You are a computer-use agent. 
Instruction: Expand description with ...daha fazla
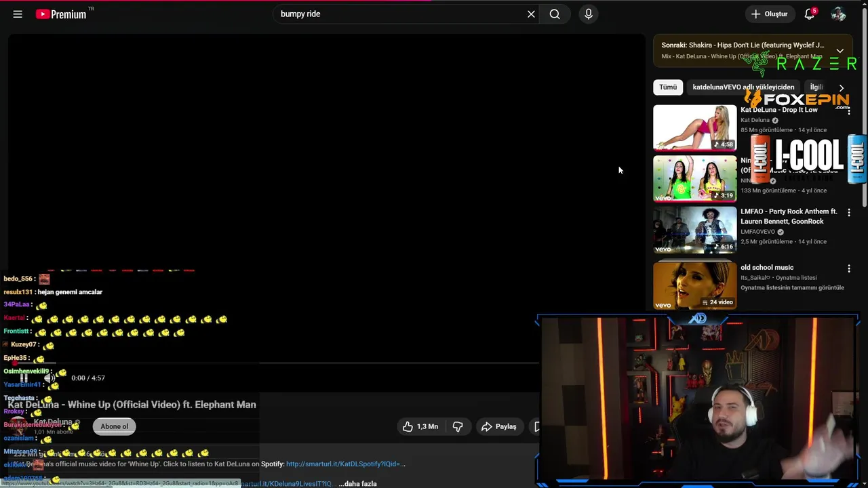pos(357,483)
